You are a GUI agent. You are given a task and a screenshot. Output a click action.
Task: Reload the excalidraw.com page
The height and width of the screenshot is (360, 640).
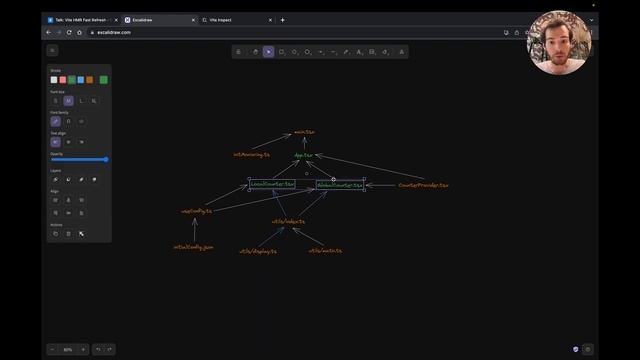click(x=69, y=32)
